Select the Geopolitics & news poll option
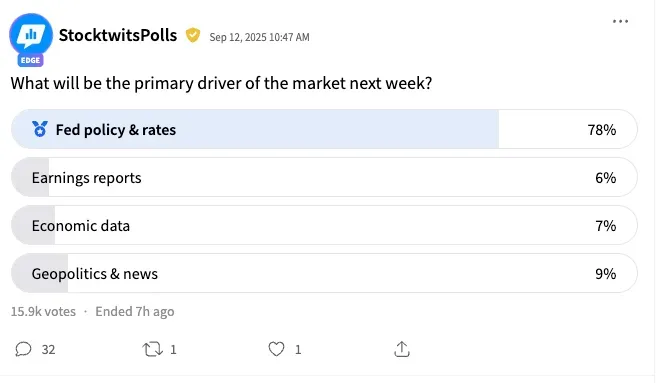Screen dimensions: 660x383 click(x=324, y=273)
